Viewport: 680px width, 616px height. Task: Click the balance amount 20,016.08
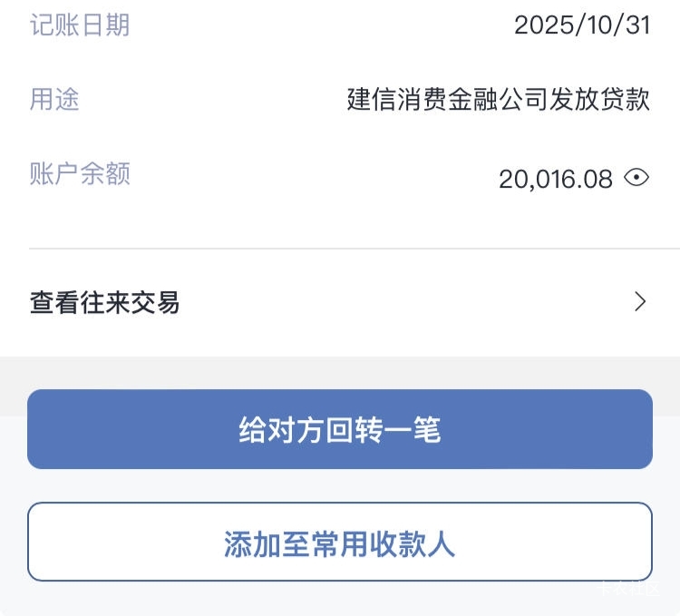pos(556,179)
